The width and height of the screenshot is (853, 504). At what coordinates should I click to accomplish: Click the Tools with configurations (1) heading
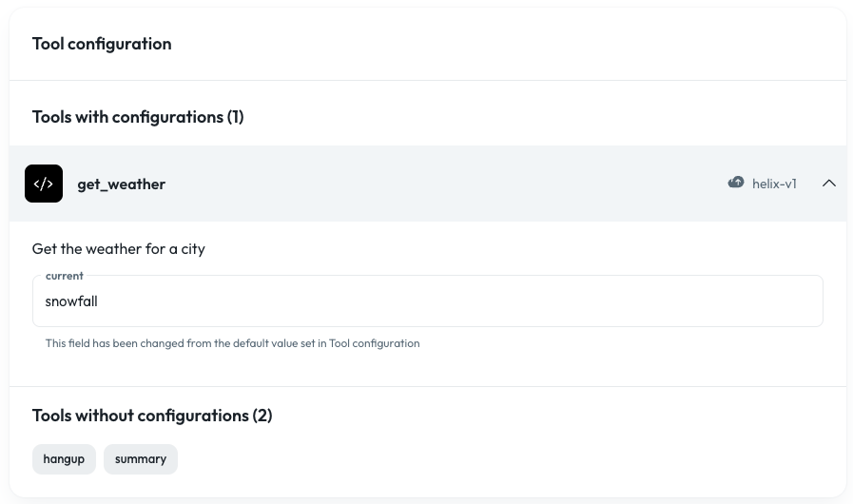(138, 116)
